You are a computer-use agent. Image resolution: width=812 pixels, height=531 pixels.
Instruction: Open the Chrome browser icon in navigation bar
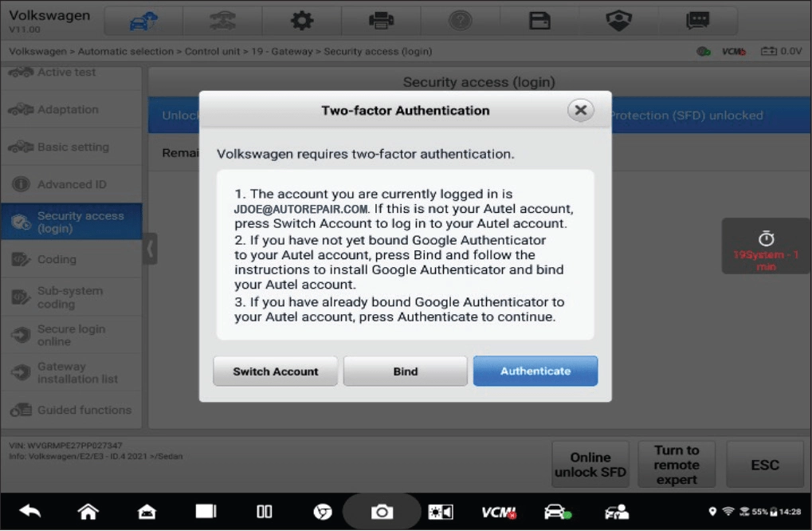[323, 512]
